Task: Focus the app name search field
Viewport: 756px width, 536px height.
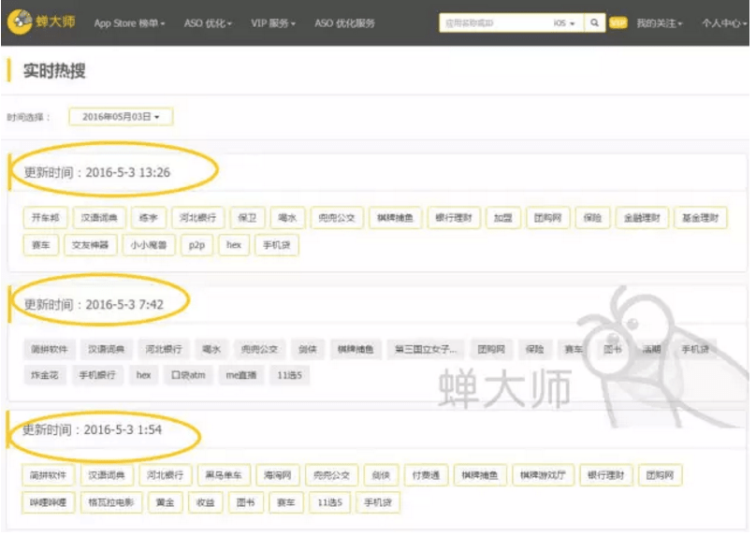Action: (493, 23)
